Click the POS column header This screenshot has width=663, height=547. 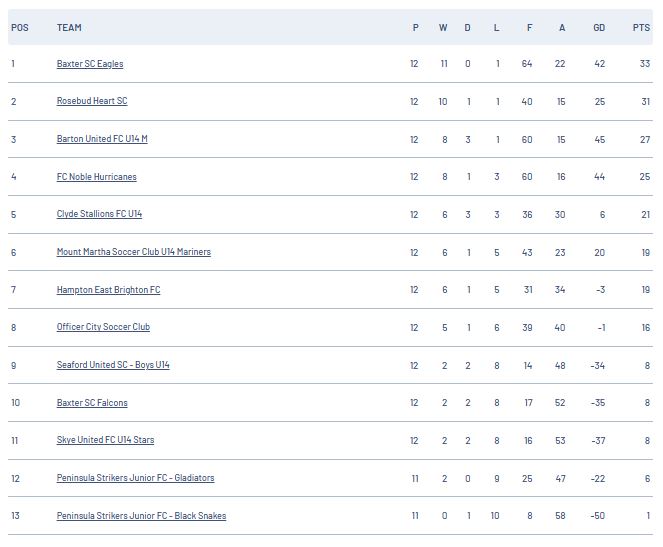20,28
